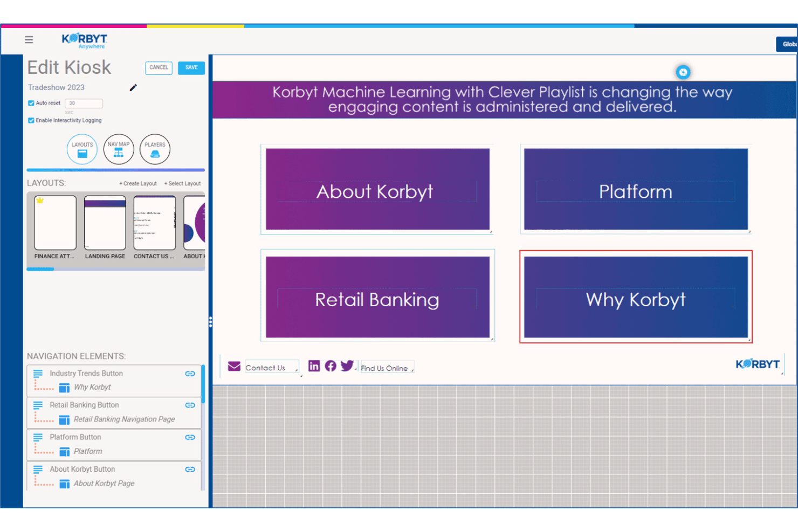Click the Facebook icon in canvas
798x532 pixels.
pos(331,366)
